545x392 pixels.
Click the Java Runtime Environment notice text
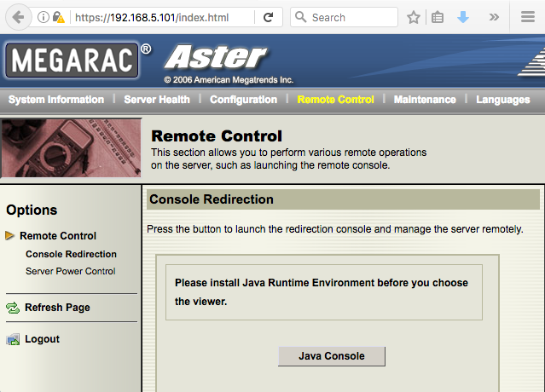pyautogui.click(x=322, y=292)
